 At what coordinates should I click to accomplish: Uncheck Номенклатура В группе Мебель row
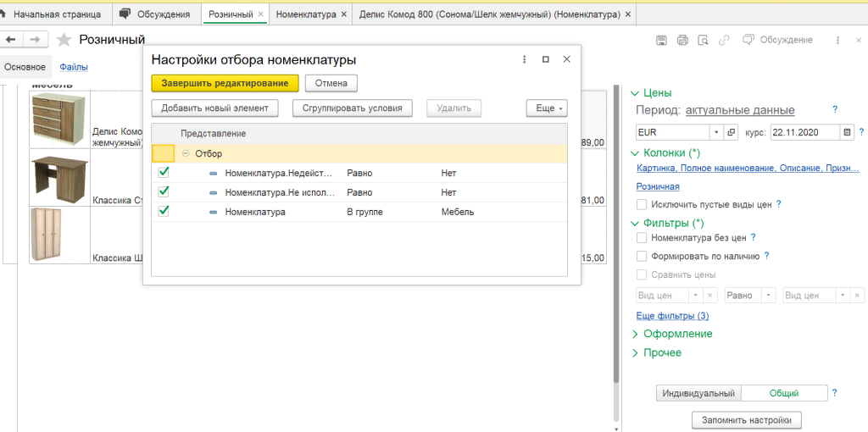coord(164,211)
